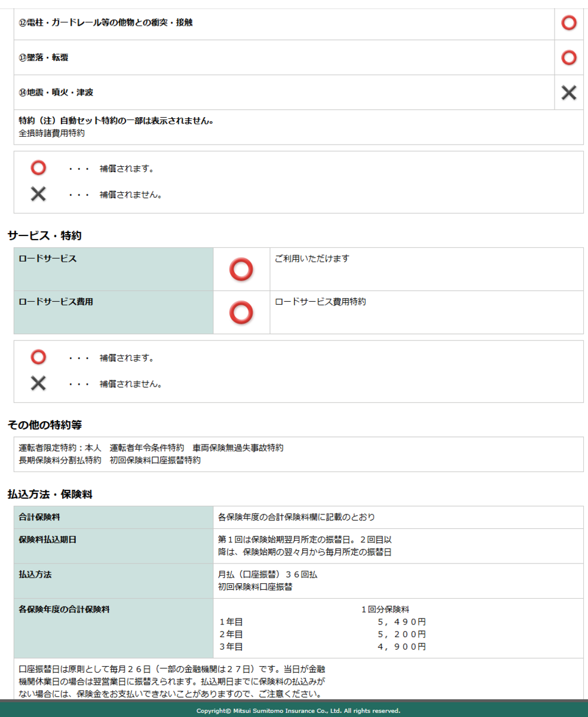588x717 pixels.
Task: Click the X in the legend below サービス・特約
Action: (38, 384)
